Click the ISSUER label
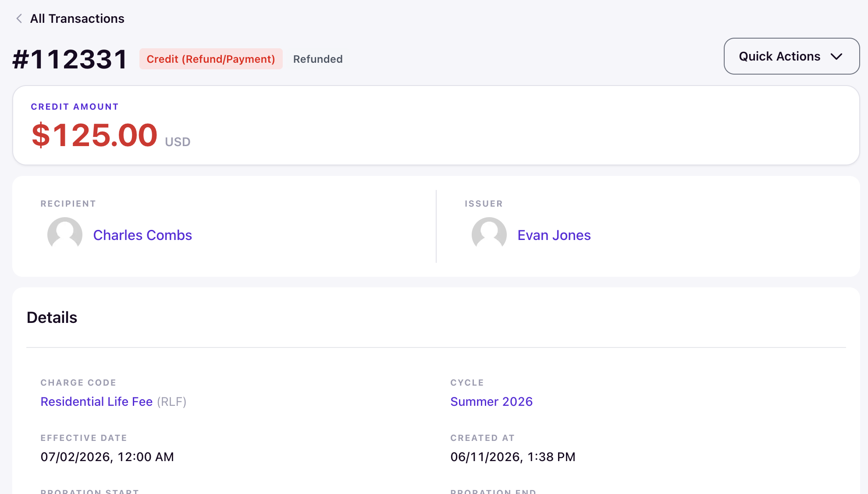 [484, 204]
